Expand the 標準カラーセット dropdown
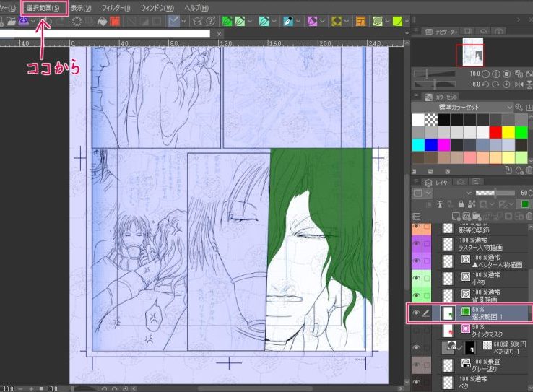 [x=509, y=108]
